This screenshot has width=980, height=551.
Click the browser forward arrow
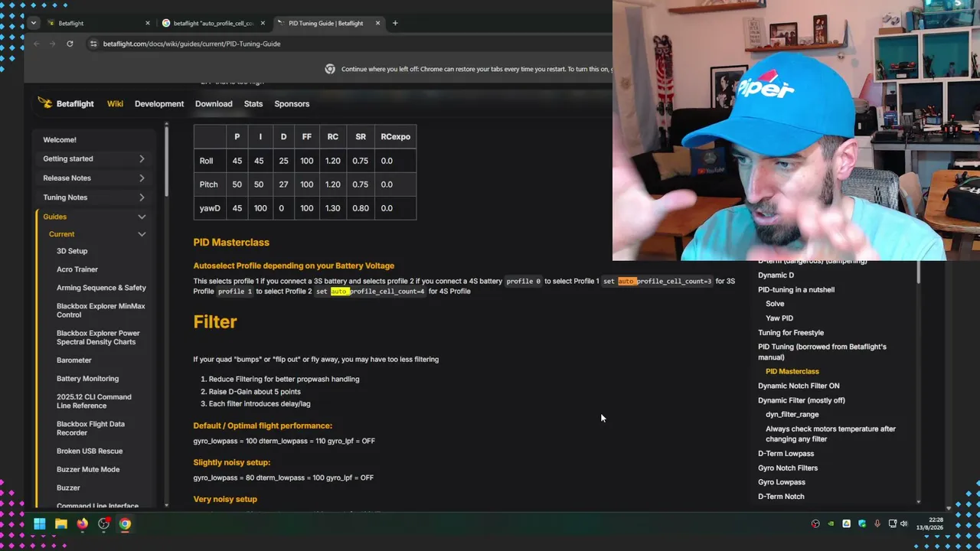click(x=53, y=44)
